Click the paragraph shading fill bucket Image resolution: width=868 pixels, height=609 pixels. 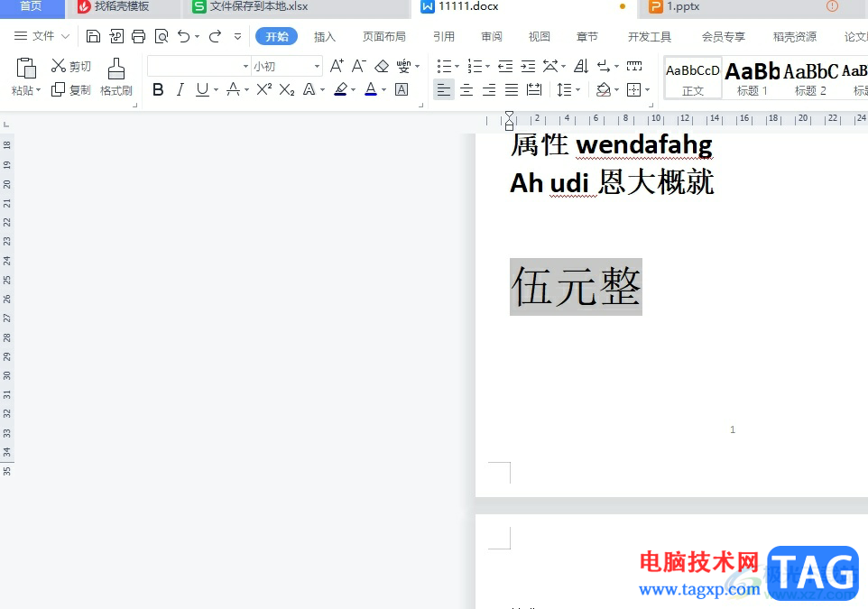pyautogui.click(x=604, y=89)
